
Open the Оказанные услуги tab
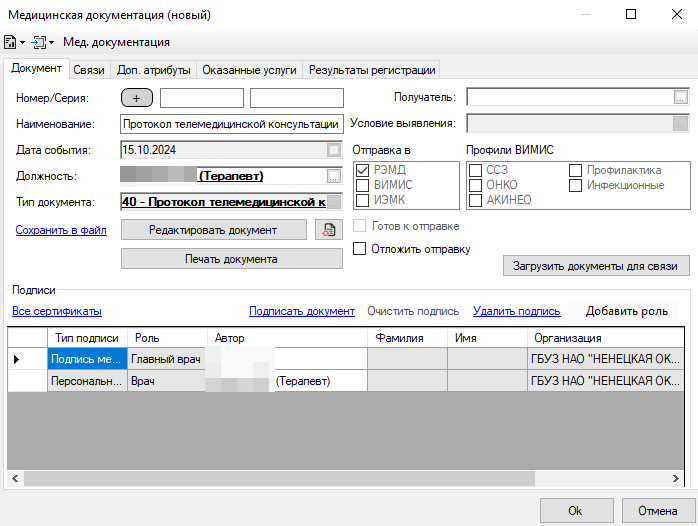click(x=249, y=70)
